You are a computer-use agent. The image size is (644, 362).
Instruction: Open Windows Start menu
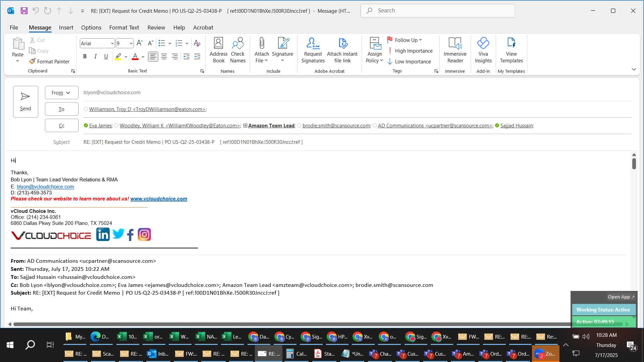10,345
